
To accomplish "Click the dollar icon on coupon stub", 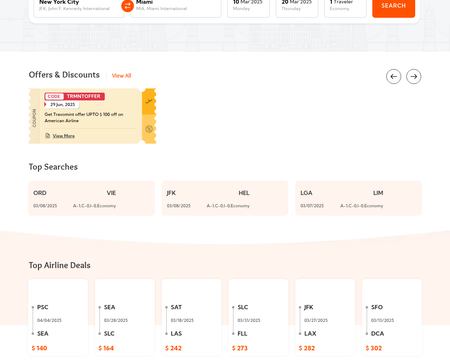I will (x=149, y=129).
